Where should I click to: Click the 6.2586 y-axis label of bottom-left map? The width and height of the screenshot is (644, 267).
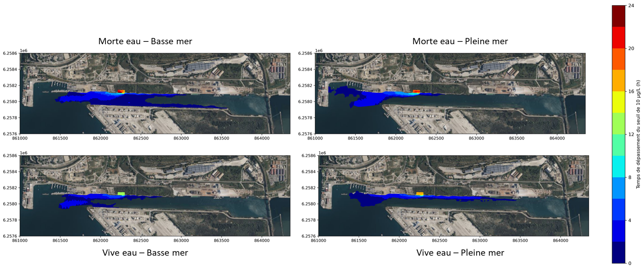coord(10,156)
